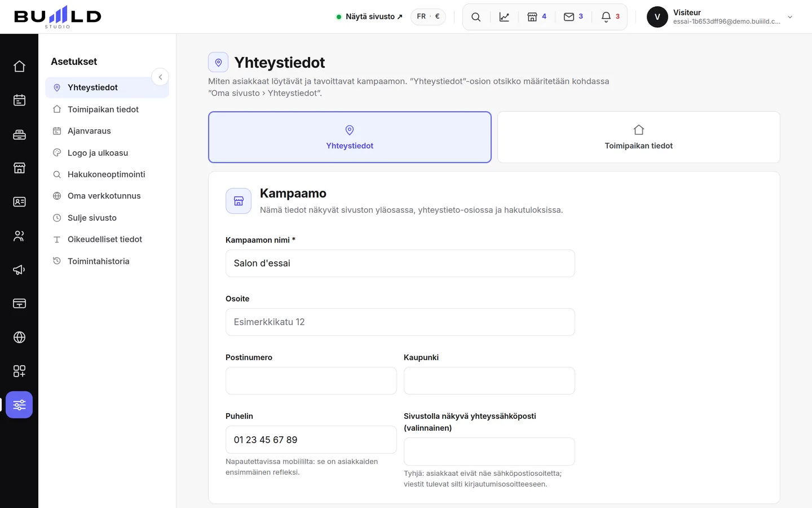Viewport: 812px width, 508px height.
Task: Switch to the Yhteystiedot tab card
Action: click(x=350, y=137)
